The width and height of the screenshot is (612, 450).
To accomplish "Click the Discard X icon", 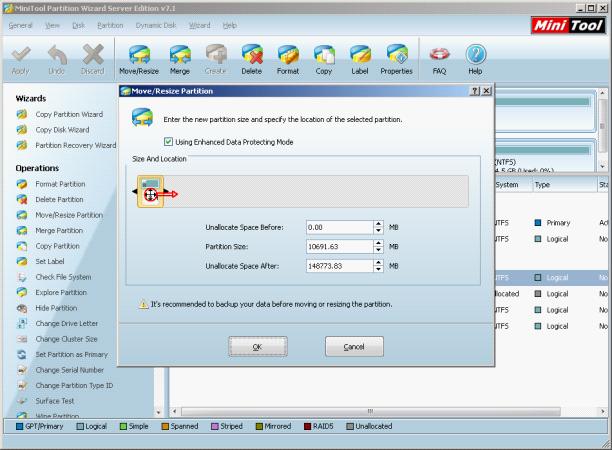I will click(93, 60).
